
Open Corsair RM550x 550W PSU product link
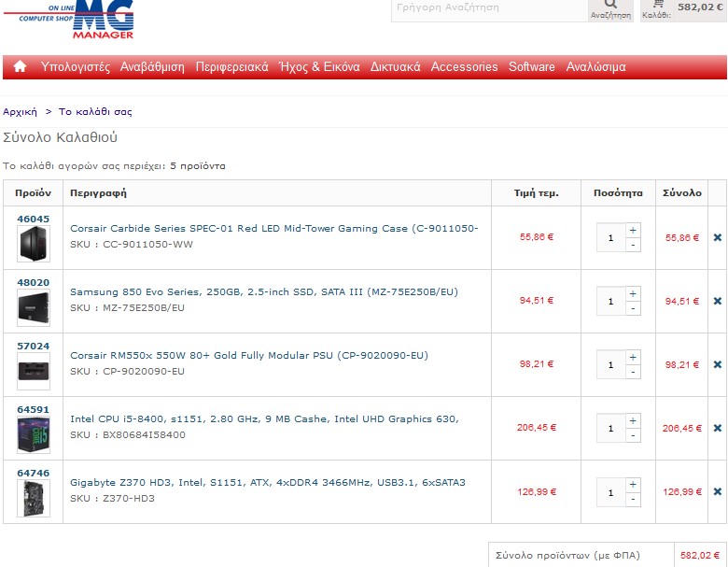point(249,356)
